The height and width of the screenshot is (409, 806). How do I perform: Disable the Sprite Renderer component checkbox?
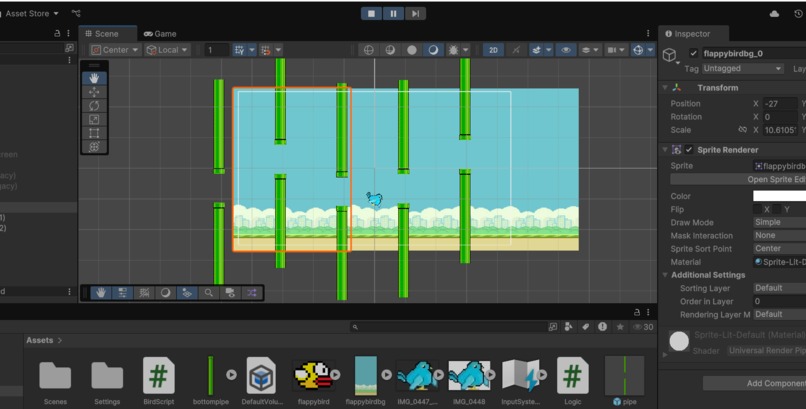[689, 150]
